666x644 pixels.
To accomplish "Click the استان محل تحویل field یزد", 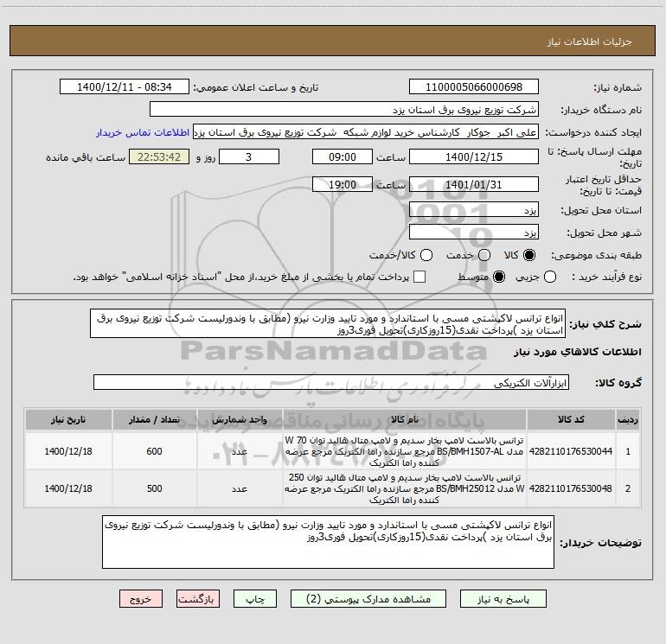I will coord(474,209).
